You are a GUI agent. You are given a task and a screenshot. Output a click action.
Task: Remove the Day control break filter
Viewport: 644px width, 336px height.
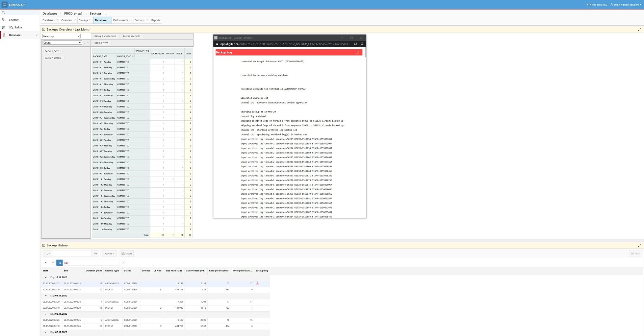click(123, 263)
